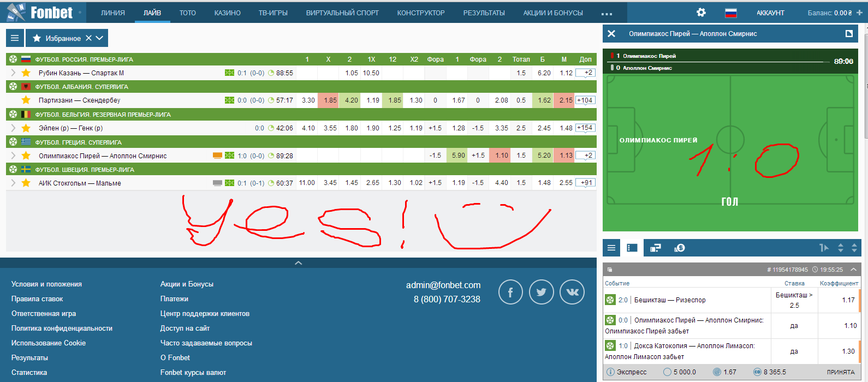The image size is (868, 382).
Task: Click the plus icon beside the balance
Action: point(859,13)
